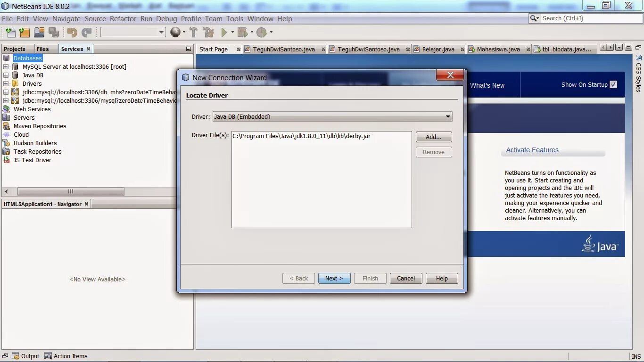
Task: Click the Activate Features heading
Action: [x=532, y=150]
